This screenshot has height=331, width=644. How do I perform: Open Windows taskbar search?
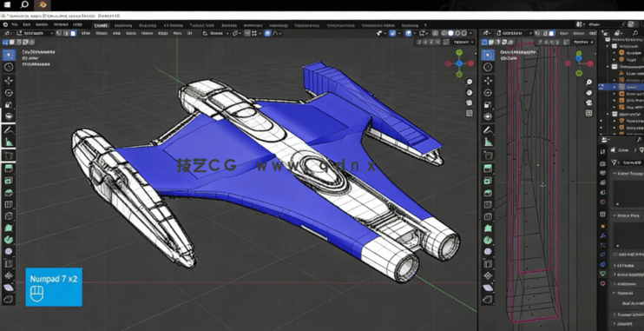pyautogui.click(x=24, y=5)
